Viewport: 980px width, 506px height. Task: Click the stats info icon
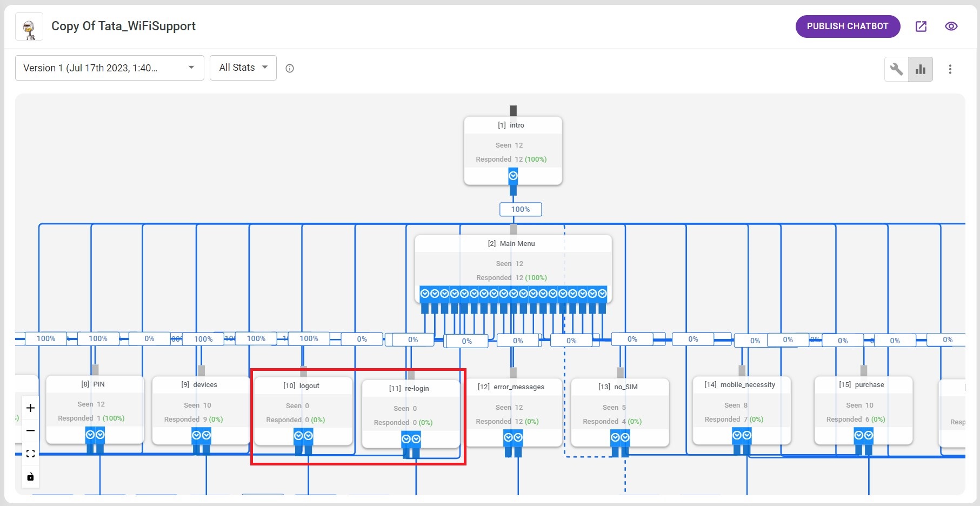pyautogui.click(x=290, y=68)
